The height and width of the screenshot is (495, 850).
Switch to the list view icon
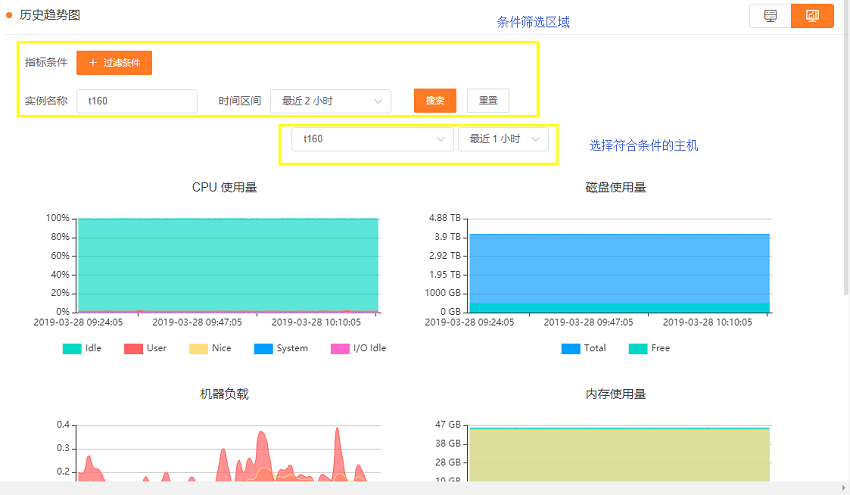pos(770,16)
